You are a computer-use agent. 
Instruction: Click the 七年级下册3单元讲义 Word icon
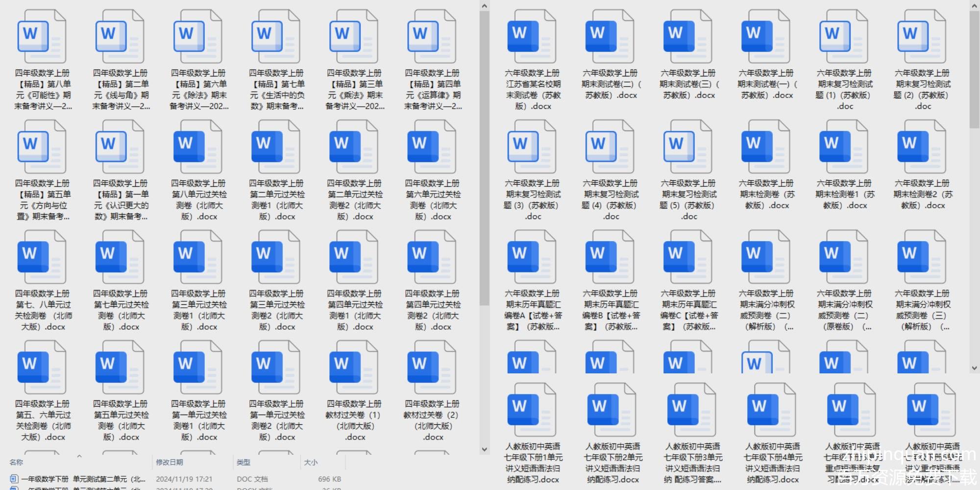[691, 410]
